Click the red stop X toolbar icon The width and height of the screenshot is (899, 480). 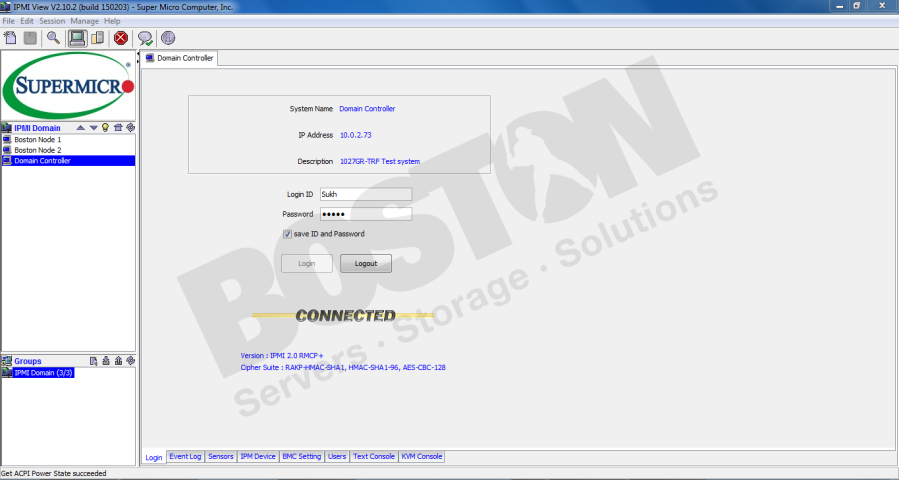tap(120, 38)
